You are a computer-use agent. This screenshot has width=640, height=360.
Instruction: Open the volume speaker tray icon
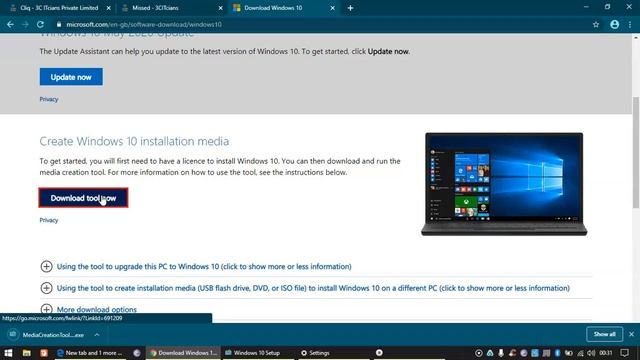tap(591, 353)
